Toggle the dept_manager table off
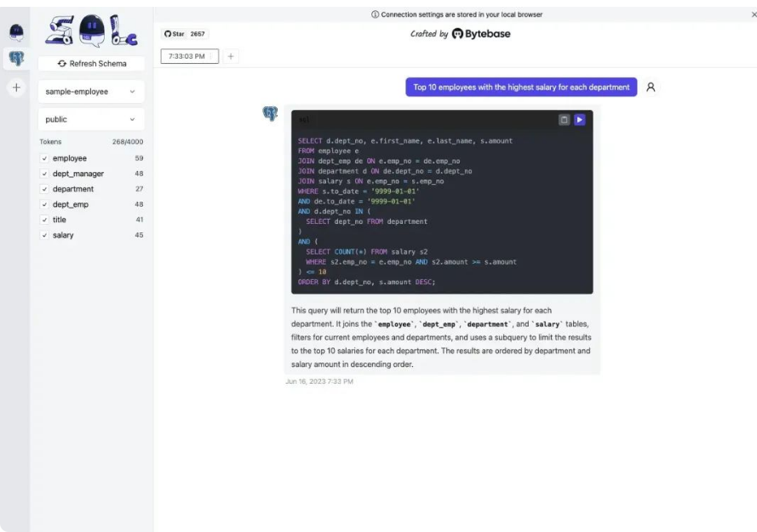Screen dimensions: 757x532 (46, 174)
